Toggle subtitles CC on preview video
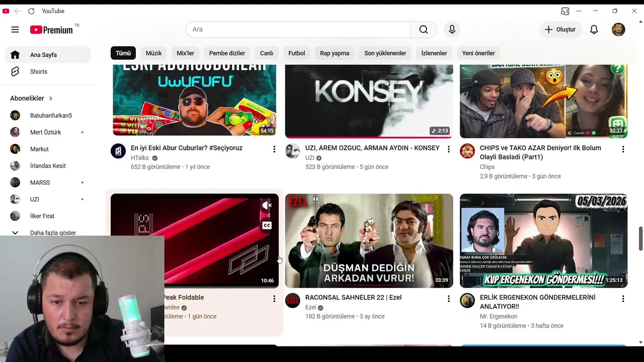 click(x=267, y=225)
